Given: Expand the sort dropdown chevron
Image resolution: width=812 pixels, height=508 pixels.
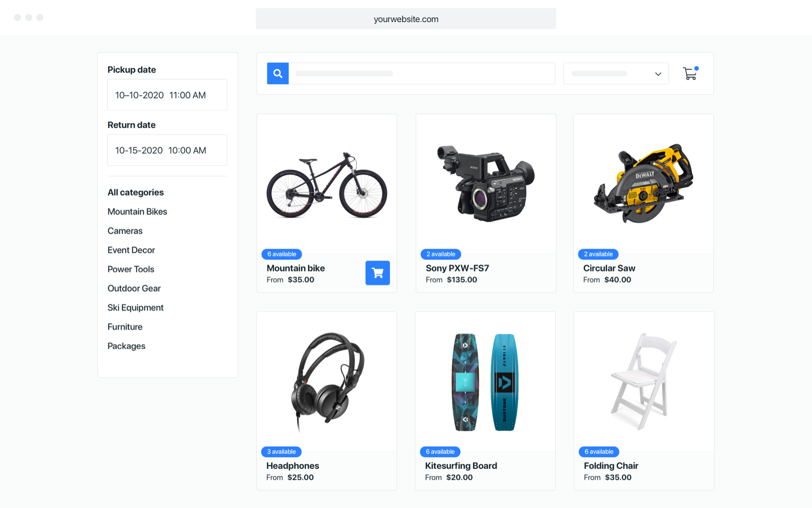Looking at the screenshot, I should [x=658, y=74].
